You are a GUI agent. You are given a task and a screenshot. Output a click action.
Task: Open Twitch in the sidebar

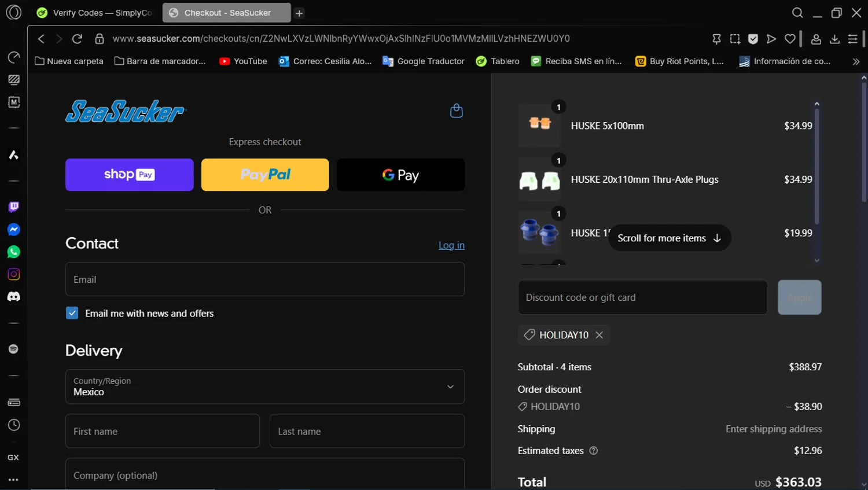point(13,207)
